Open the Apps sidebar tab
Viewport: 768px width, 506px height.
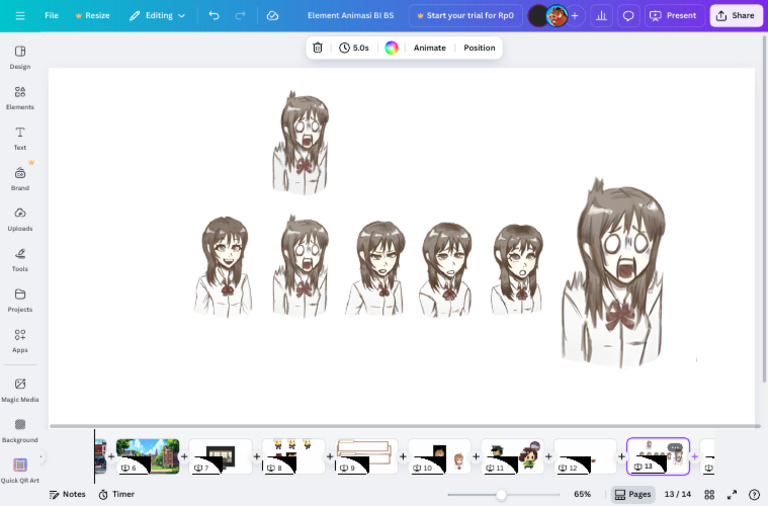(20, 341)
